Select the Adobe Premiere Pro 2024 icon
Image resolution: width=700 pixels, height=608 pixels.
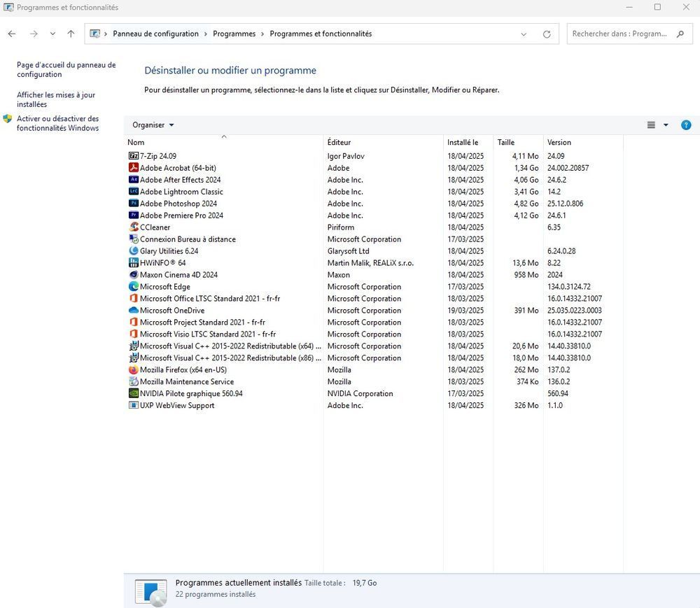click(134, 215)
